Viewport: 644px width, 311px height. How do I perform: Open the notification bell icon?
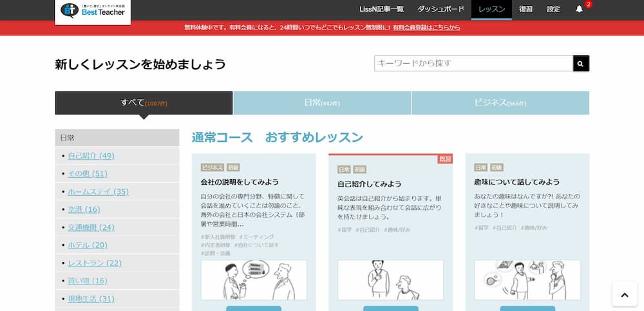[x=579, y=9]
